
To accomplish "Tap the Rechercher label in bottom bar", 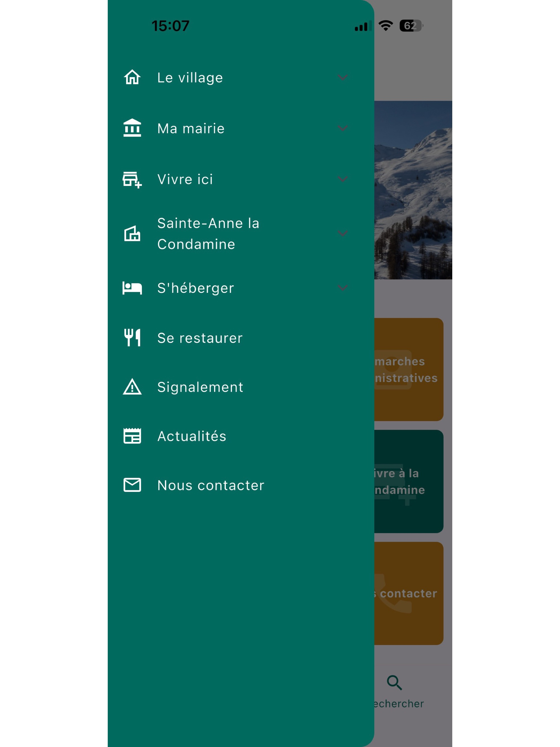I will pyautogui.click(x=399, y=704).
